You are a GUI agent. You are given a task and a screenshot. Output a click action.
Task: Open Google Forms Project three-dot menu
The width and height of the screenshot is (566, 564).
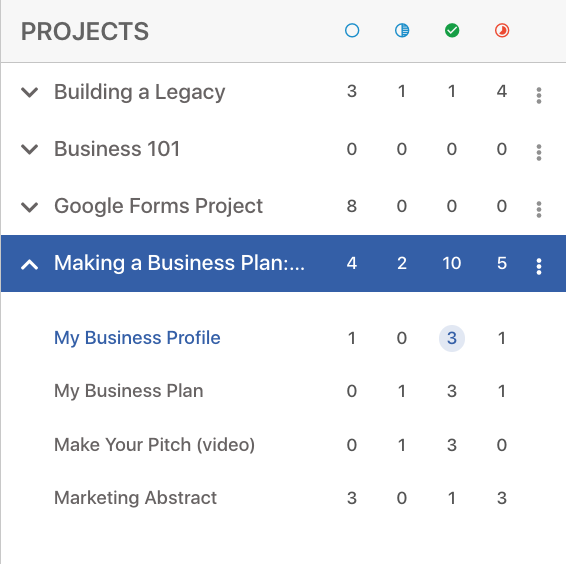tap(539, 209)
